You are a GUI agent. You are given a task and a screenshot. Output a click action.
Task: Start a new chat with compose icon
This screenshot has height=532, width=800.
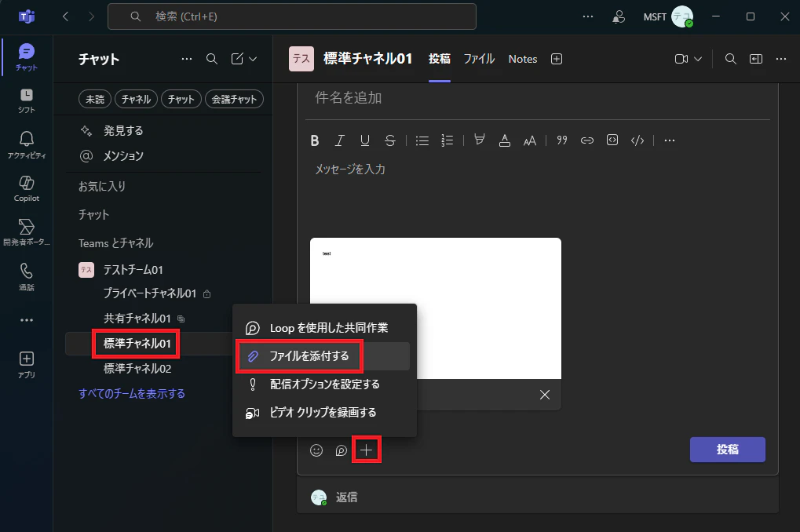click(237, 59)
